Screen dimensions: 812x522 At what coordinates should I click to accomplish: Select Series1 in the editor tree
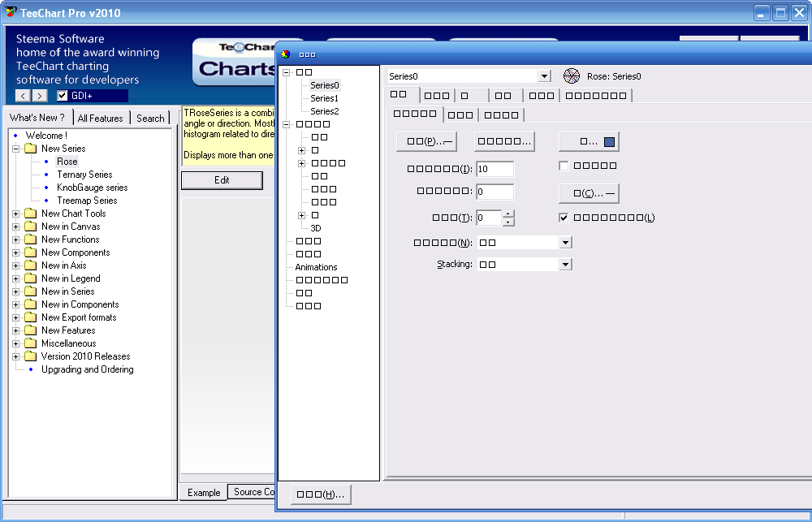point(324,98)
